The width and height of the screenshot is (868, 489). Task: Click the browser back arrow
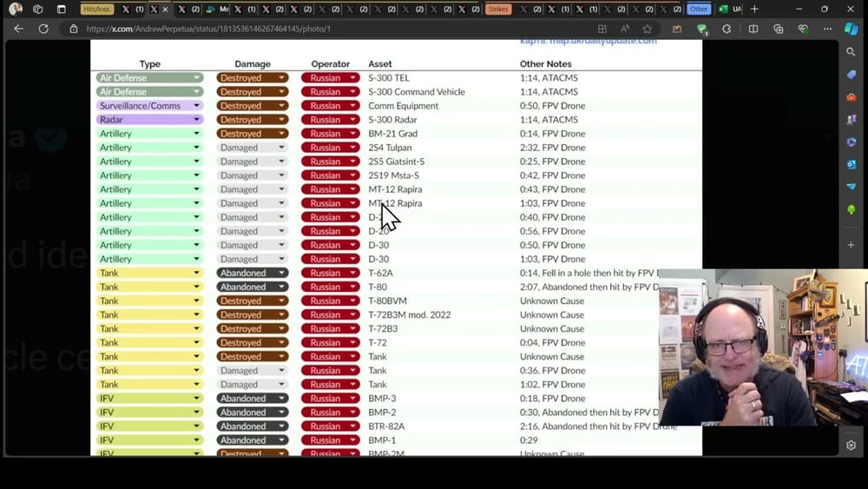click(x=18, y=29)
